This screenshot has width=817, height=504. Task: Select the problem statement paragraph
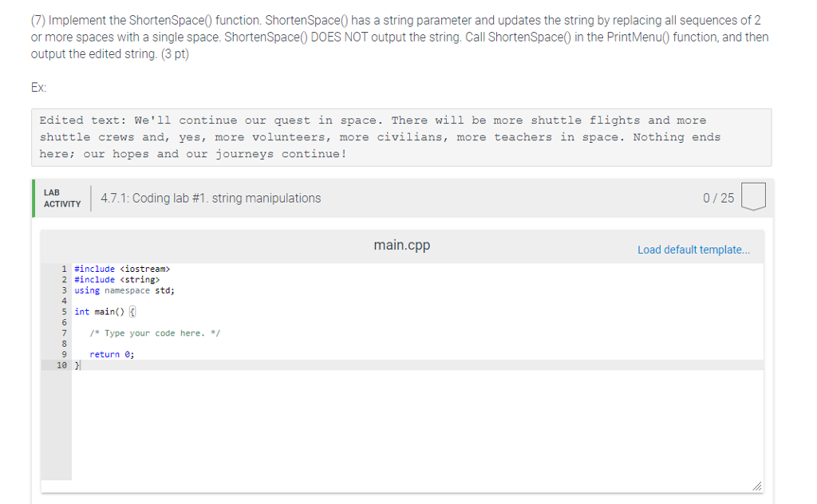pos(399,37)
